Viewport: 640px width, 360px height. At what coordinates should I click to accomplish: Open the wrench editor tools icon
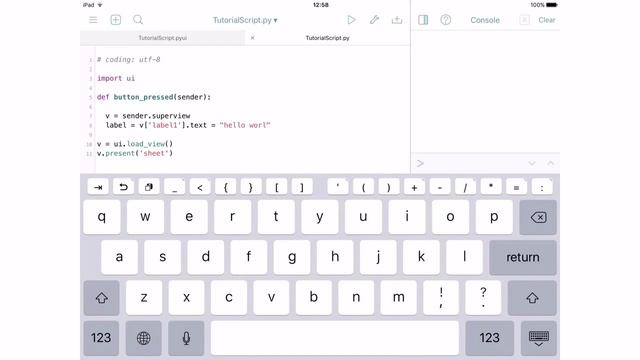pyautogui.click(x=374, y=20)
